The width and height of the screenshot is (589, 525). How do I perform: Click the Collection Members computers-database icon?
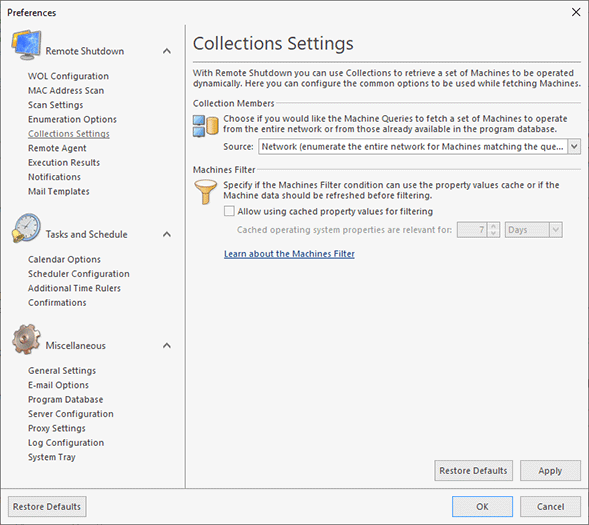(x=205, y=126)
